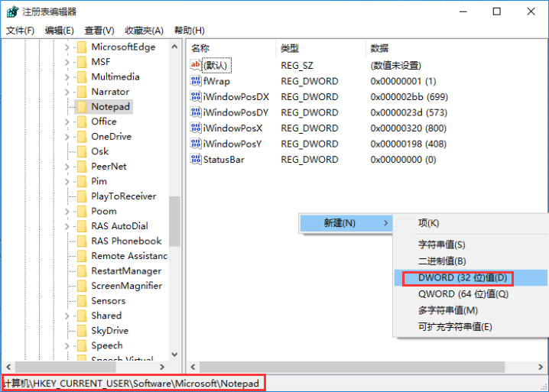Click the DWORD icon next to iWindowPosDX
The width and height of the screenshot is (549, 392).
coord(196,96)
